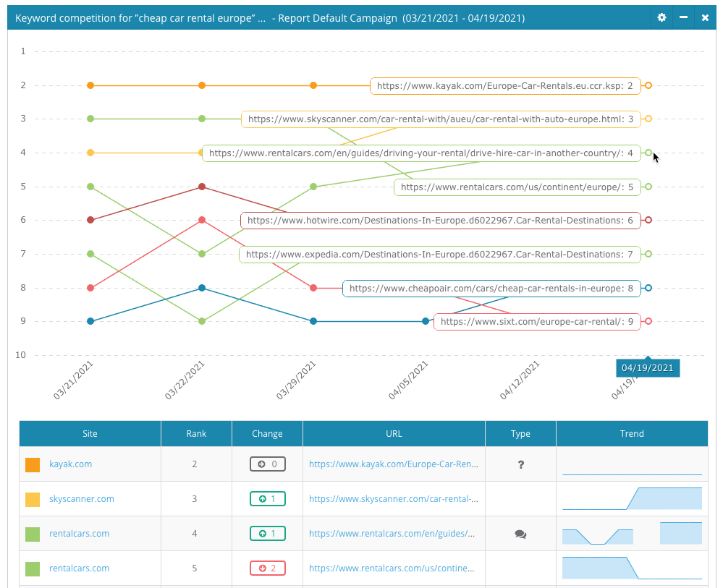Screen dimensions: 723x588
Task: Follow the skyscanner.com URL in the table
Action: pyautogui.click(x=394, y=498)
